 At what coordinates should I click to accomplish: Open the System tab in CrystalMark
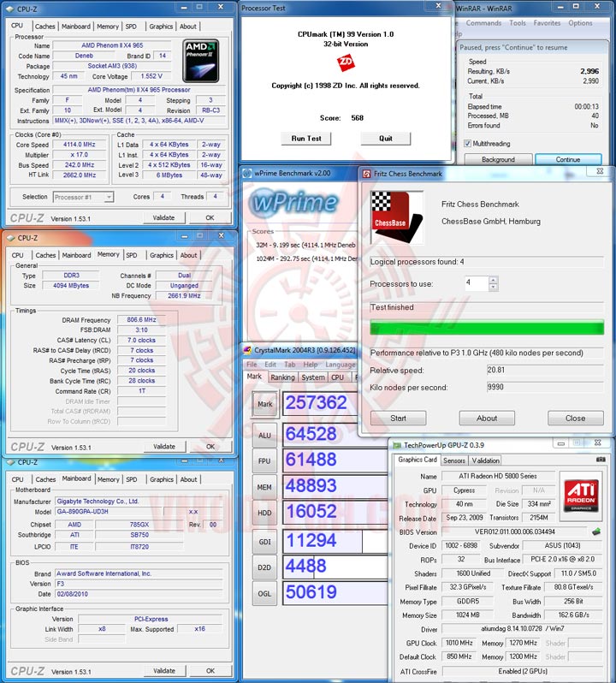(x=313, y=377)
